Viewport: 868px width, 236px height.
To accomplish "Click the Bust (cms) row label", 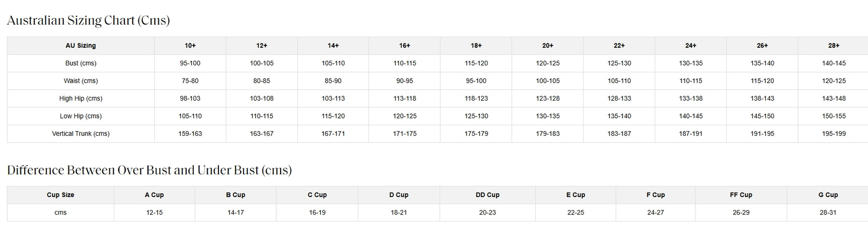I will tap(81, 63).
